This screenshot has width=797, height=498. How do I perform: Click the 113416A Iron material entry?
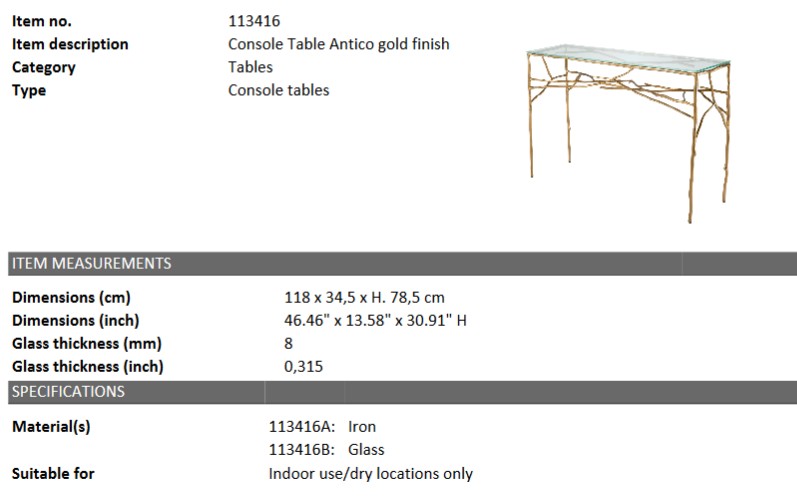[322, 427]
